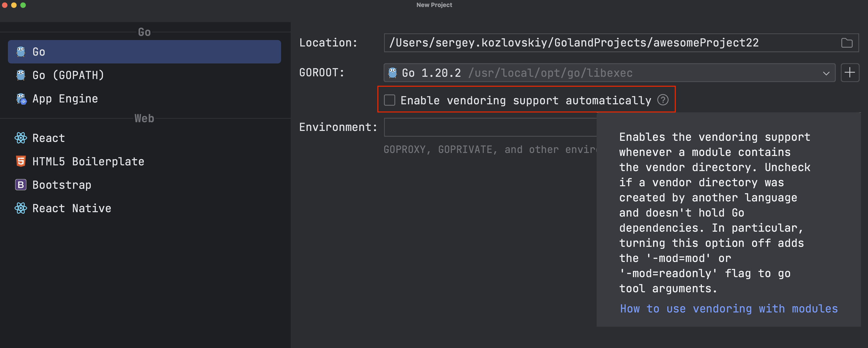Select the App Engine project type

pyautogui.click(x=65, y=99)
